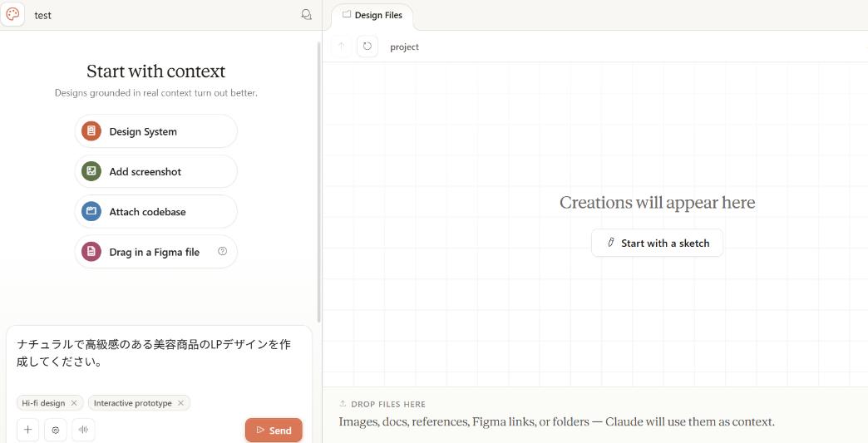
Task: Click the upload icon beside DROP FILES HERE
Action: pyautogui.click(x=343, y=404)
